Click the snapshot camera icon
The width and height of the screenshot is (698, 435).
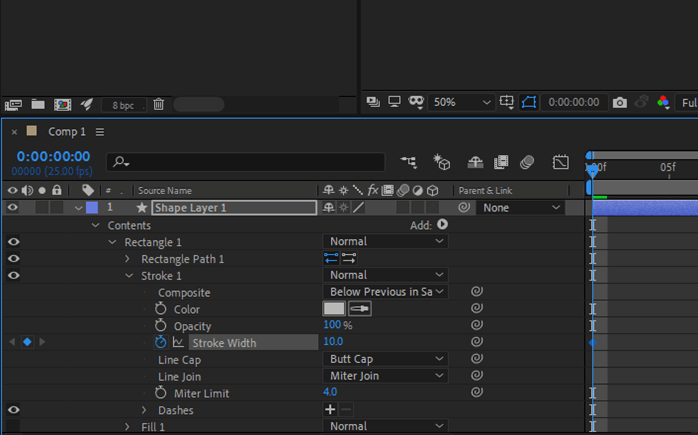pyautogui.click(x=620, y=102)
